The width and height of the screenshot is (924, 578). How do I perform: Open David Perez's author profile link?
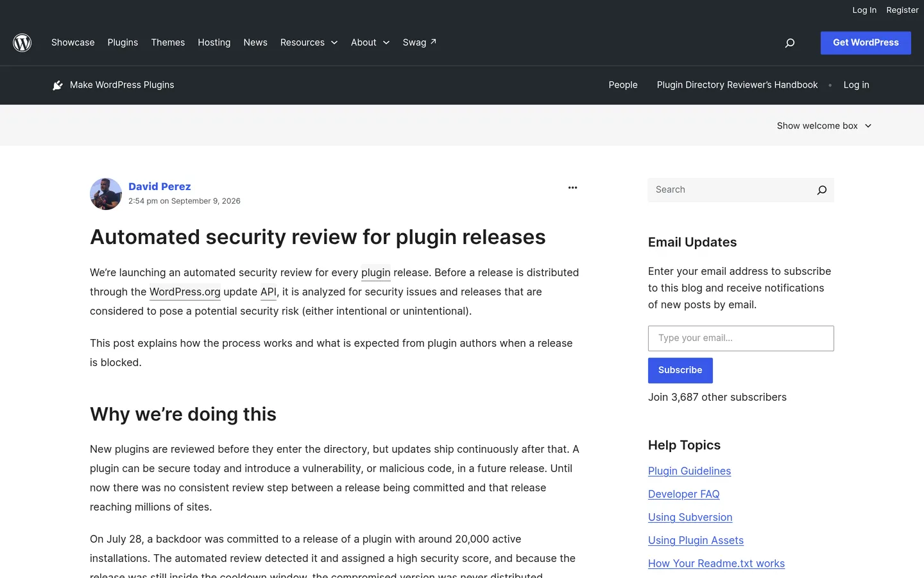point(160,186)
